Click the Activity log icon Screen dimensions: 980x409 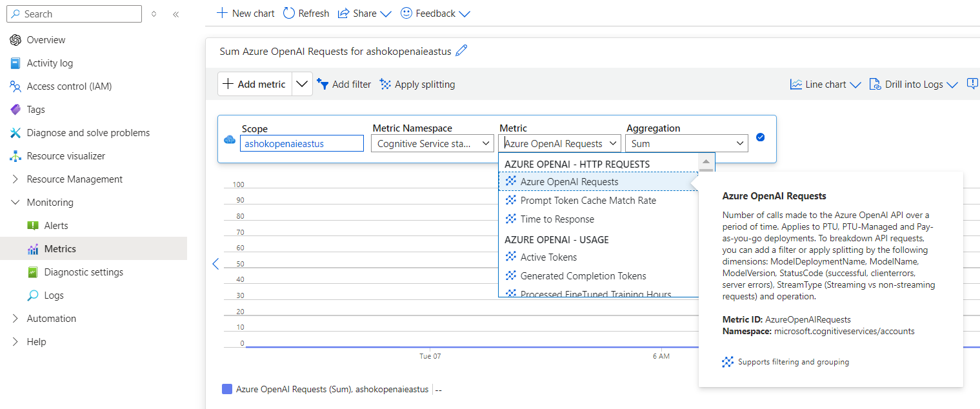click(x=15, y=63)
